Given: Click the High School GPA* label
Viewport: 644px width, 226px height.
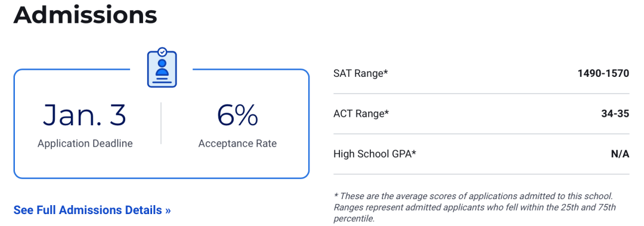Looking at the screenshot, I should point(375,154).
